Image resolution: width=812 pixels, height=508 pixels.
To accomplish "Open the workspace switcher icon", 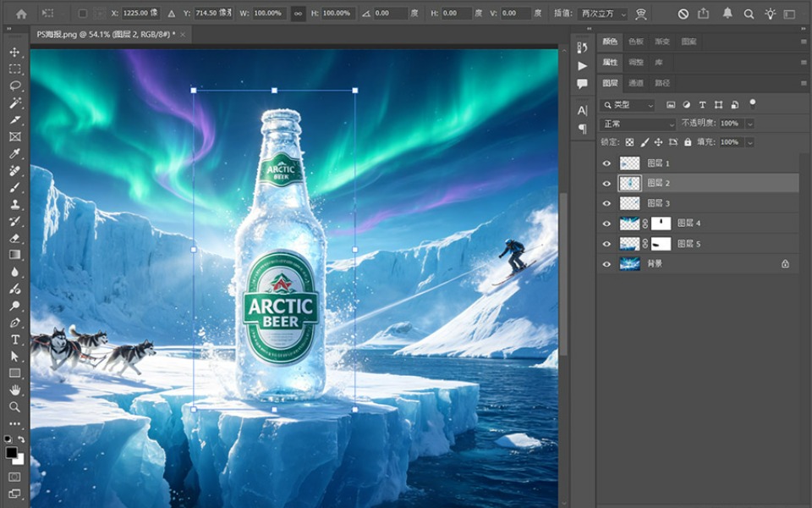I will 790,14.
